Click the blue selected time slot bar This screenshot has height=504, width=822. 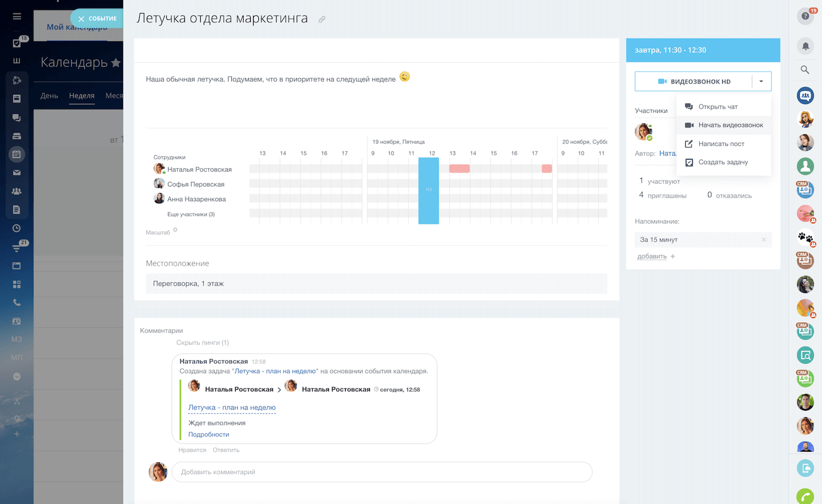429,190
